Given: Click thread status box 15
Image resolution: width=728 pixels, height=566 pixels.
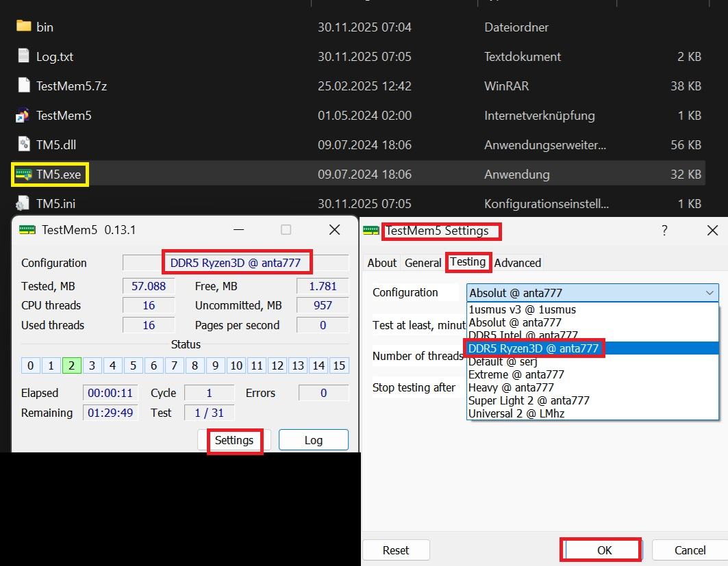Looking at the screenshot, I should (x=339, y=365).
